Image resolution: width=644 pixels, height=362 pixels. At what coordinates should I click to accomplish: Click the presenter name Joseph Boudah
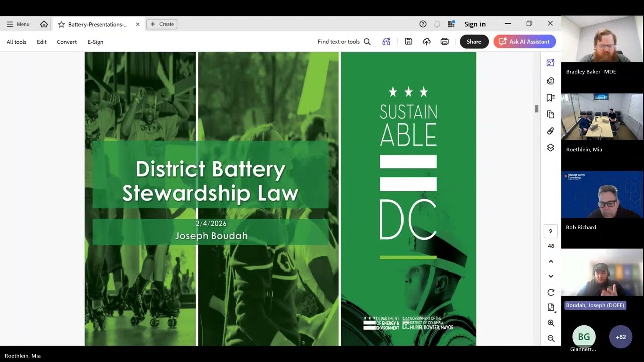tap(211, 236)
